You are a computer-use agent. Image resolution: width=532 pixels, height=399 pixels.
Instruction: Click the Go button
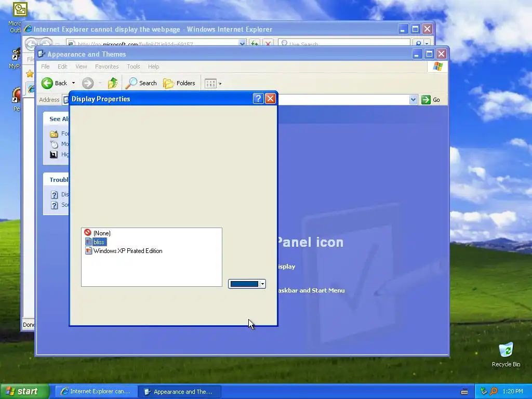(x=431, y=100)
